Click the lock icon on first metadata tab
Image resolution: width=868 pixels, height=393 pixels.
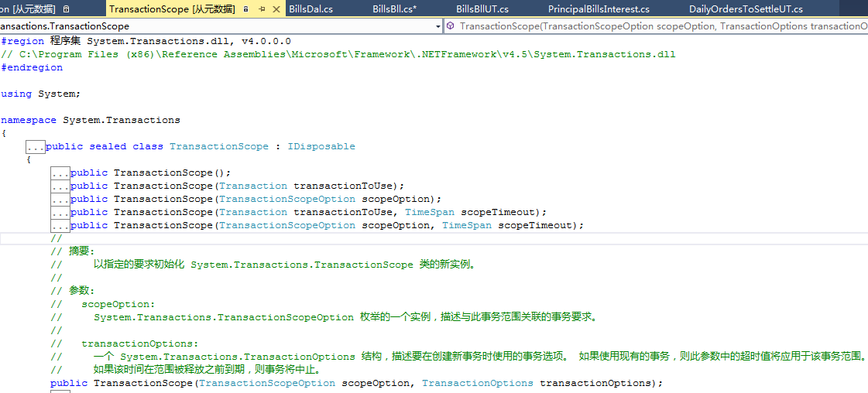tap(67, 9)
